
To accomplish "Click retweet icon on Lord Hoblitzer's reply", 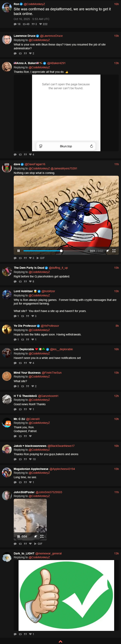I will tap(23, 316).
